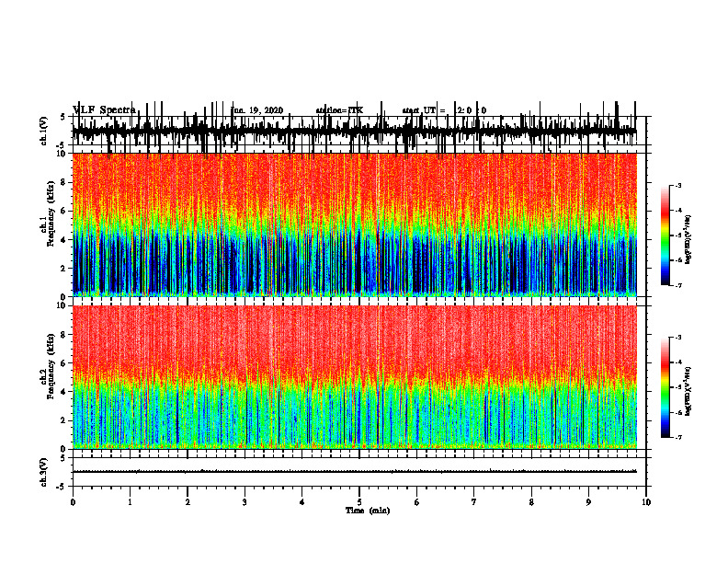This screenshot has width=728, height=563.
Task: Click time axis tick label "10" at bottom right
Action: (x=646, y=502)
